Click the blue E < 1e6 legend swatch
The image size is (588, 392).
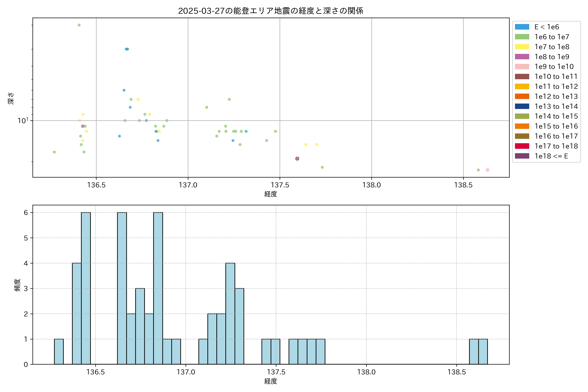point(522,27)
